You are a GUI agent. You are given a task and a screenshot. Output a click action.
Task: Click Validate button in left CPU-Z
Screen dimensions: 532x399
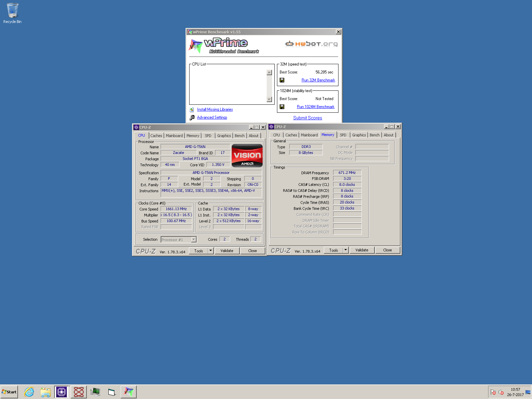coord(227,251)
